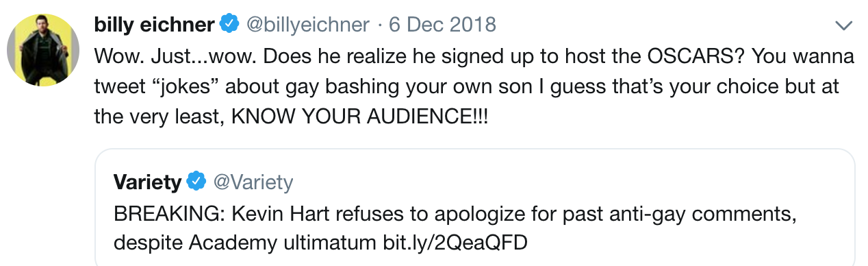The width and height of the screenshot is (868, 266).
Task: Click the bold Variety account name
Action: [x=148, y=182]
